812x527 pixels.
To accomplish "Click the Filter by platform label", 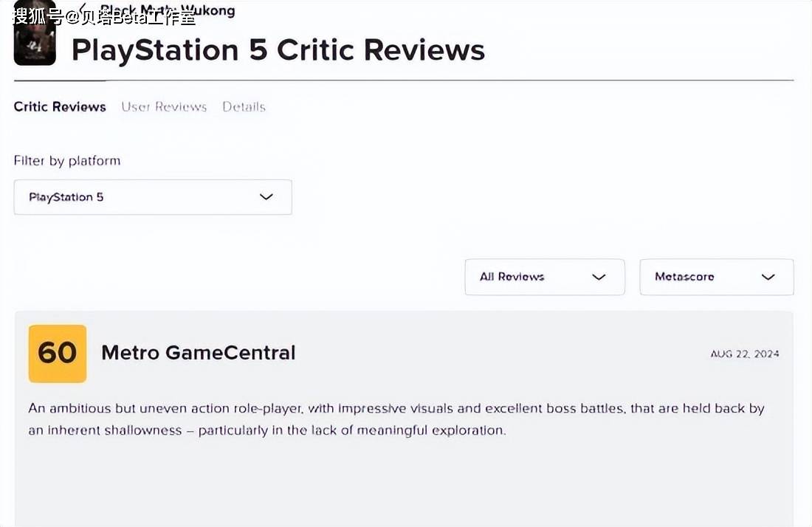I will [67, 161].
